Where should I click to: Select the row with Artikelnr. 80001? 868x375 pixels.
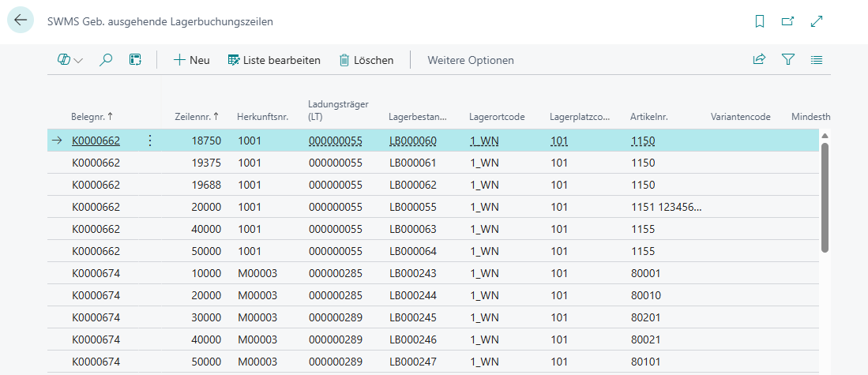point(646,273)
